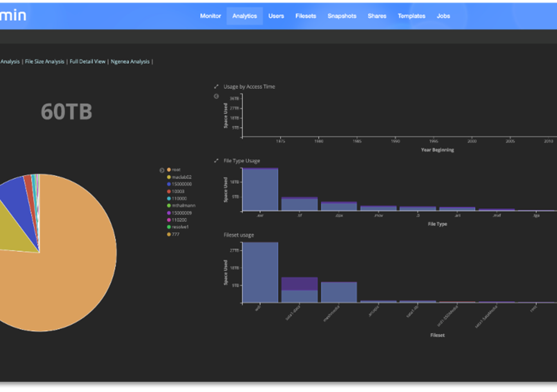Open the Snapshots page
Viewport: 557px width, 392px height.
coord(342,16)
